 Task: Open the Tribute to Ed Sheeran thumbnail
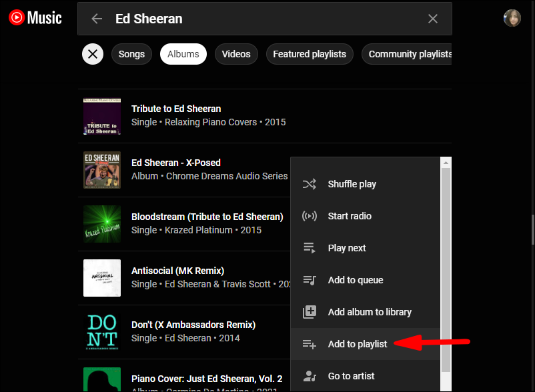point(102,116)
